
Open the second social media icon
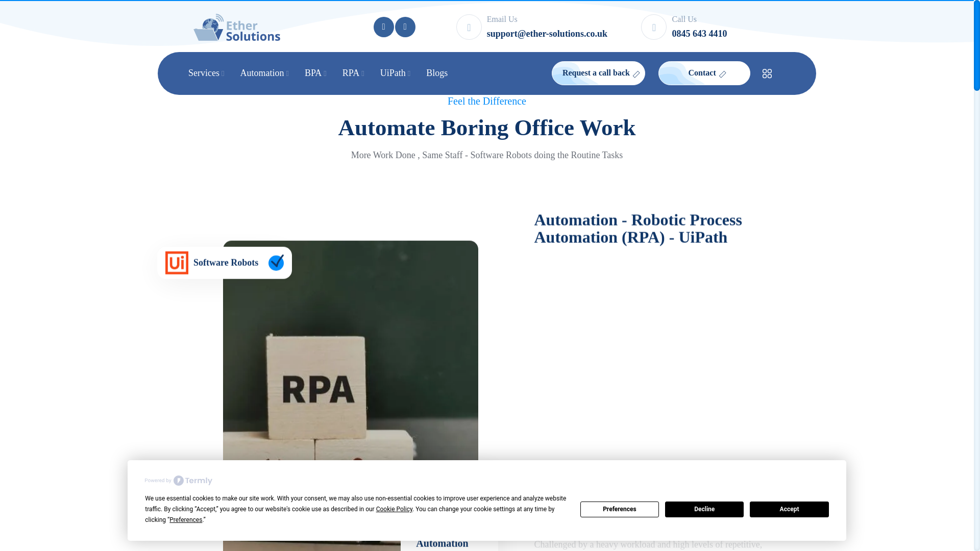coord(405,27)
